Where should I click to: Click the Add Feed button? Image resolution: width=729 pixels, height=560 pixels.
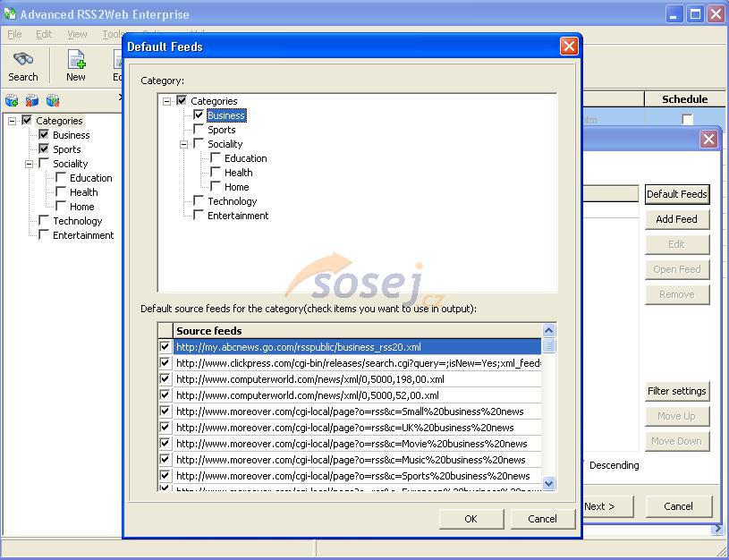pos(677,219)
